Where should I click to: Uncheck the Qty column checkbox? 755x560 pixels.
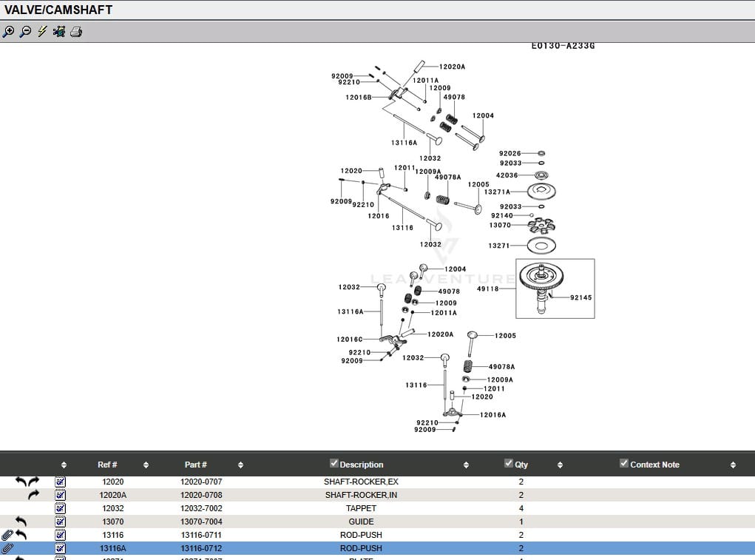coord(508,464)
